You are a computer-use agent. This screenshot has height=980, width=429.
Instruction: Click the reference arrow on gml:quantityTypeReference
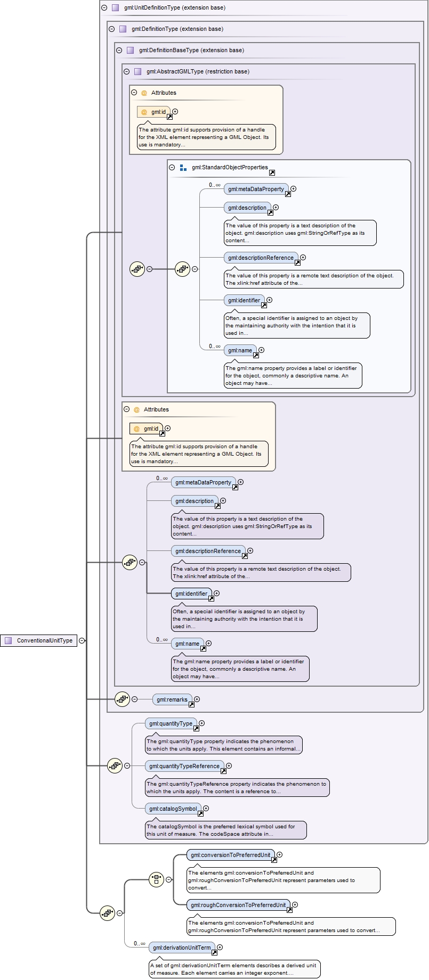click(223, 771)
